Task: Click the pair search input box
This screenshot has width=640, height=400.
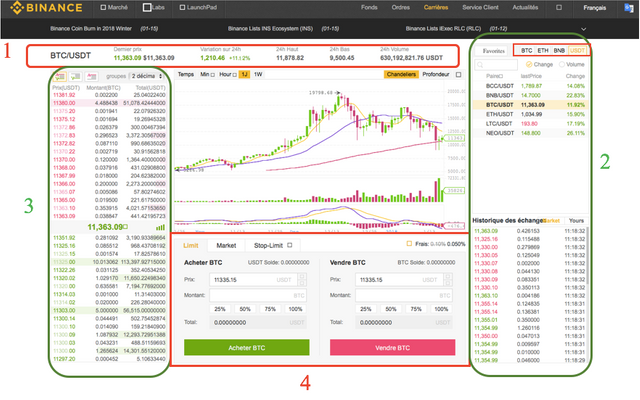Action: (496, 64)
